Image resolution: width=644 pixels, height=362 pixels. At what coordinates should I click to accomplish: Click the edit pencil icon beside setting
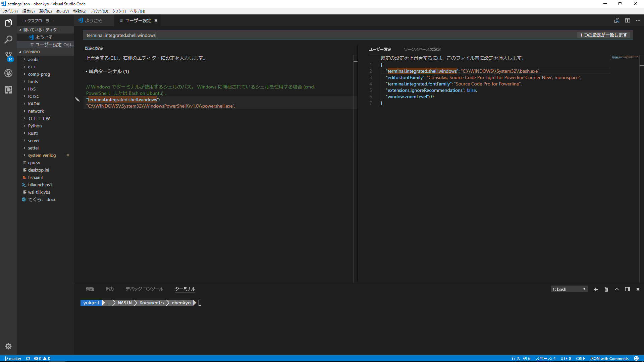(77, 100)
